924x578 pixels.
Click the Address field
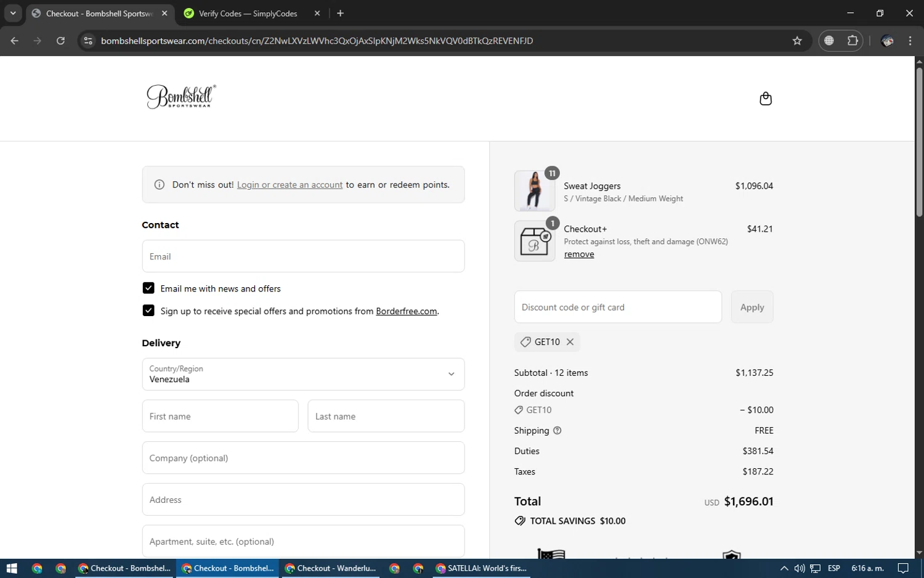coord(303,499)
